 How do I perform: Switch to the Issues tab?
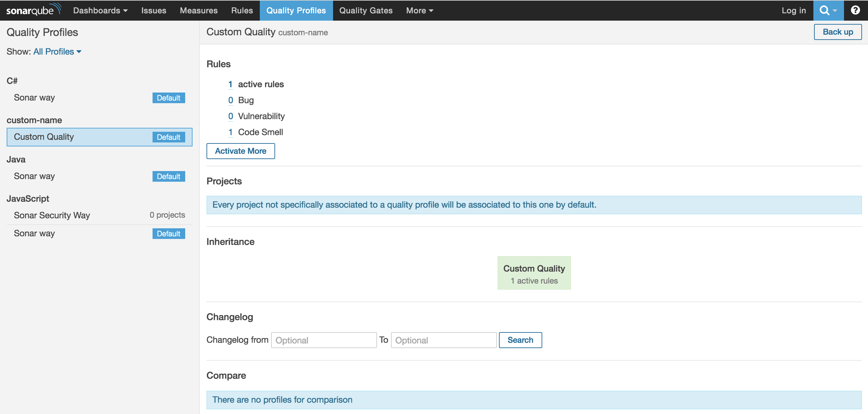click(154, 10)
